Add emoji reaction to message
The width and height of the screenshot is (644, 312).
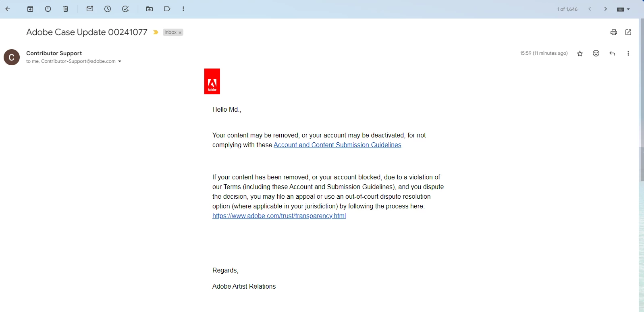[x=596, y=53]
